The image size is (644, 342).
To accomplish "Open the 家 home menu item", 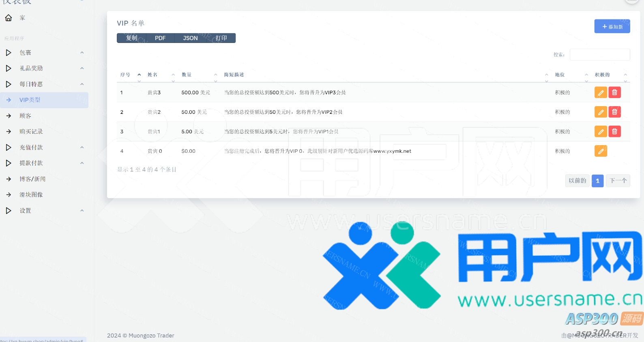I will 44,18.
